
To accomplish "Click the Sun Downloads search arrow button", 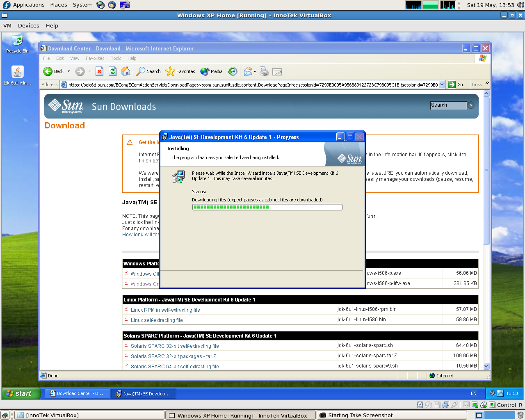I will (x=471, y=105).
